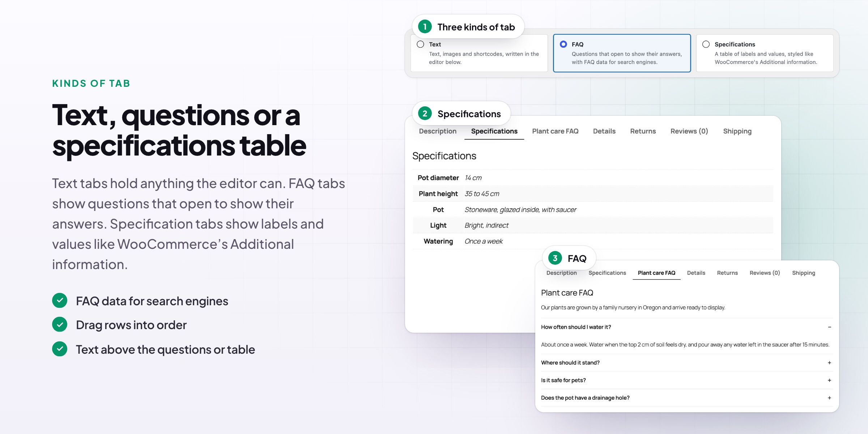Open the Details tab in the Specifications panel

point(604,131)
